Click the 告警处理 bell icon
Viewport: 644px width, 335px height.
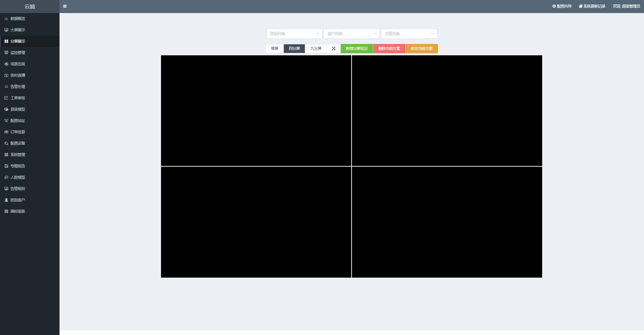[6, 87]
